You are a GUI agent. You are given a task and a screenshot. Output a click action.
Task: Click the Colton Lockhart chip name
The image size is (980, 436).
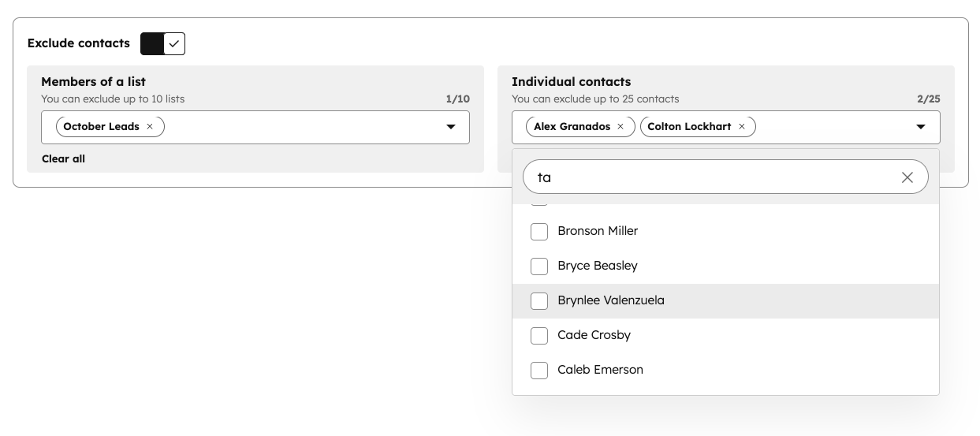click(689, 126)
